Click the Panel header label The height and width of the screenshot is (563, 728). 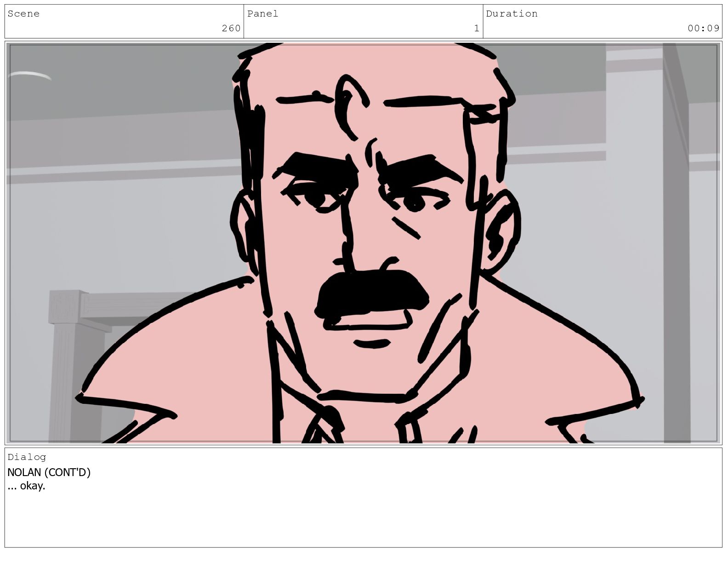pyautogui.click(x=262, y=14)
